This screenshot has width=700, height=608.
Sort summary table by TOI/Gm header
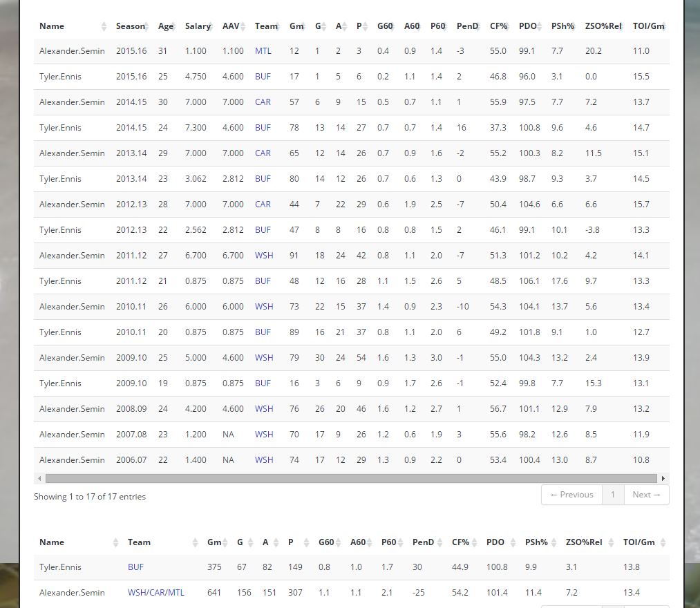pos(643,542)
